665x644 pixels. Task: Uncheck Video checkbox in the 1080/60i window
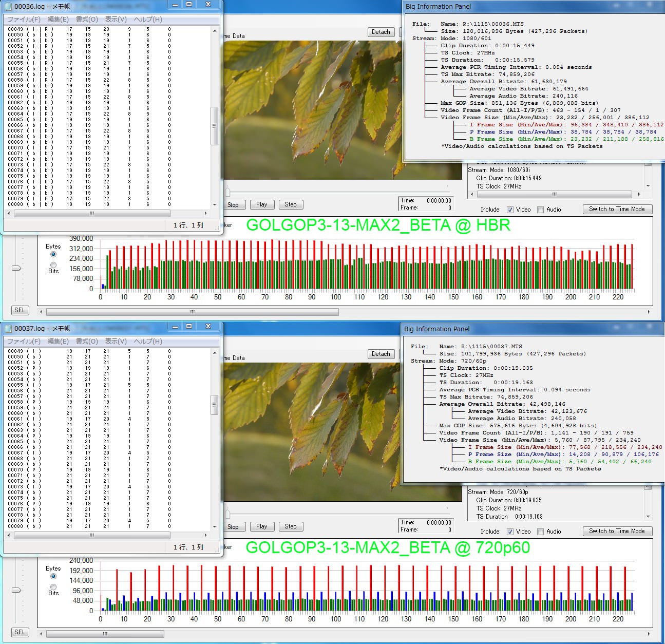[510, 210]
